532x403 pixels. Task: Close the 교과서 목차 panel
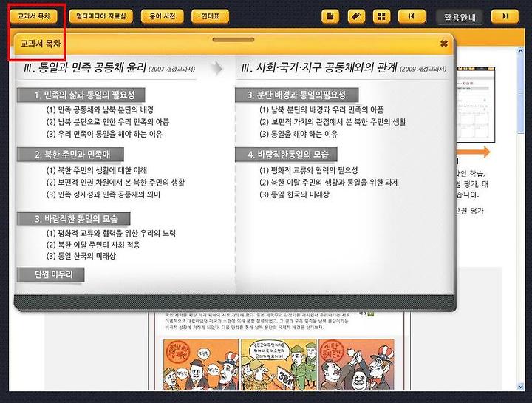click(x=444, y=44)
